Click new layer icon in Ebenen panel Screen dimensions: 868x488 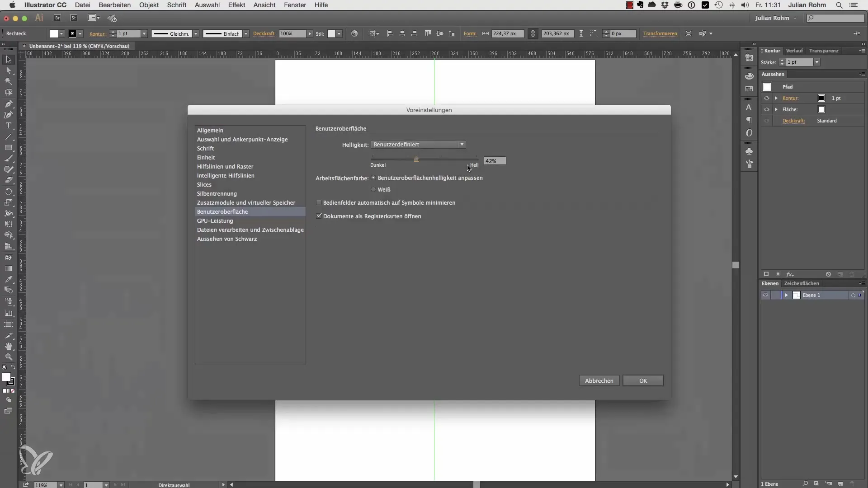click(840, 483)
